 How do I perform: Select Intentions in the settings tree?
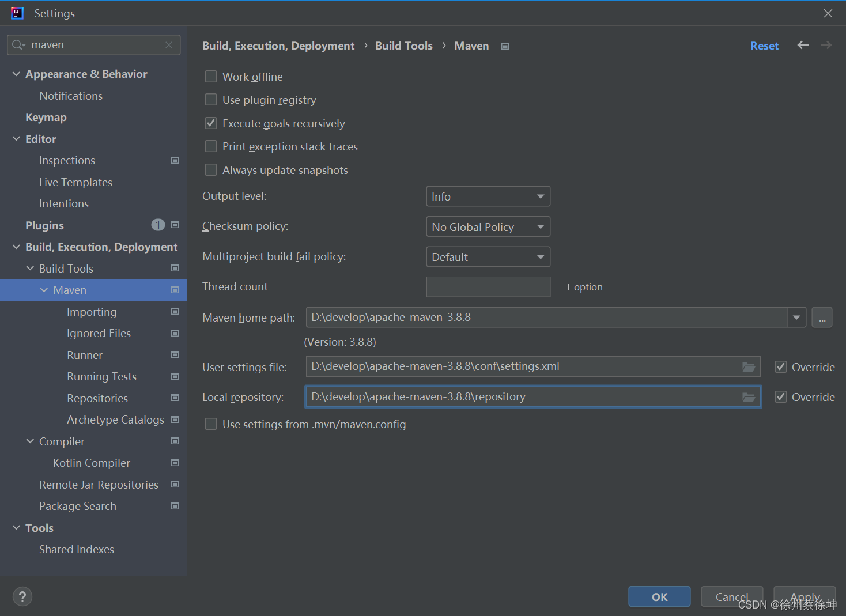click(64, 203)
